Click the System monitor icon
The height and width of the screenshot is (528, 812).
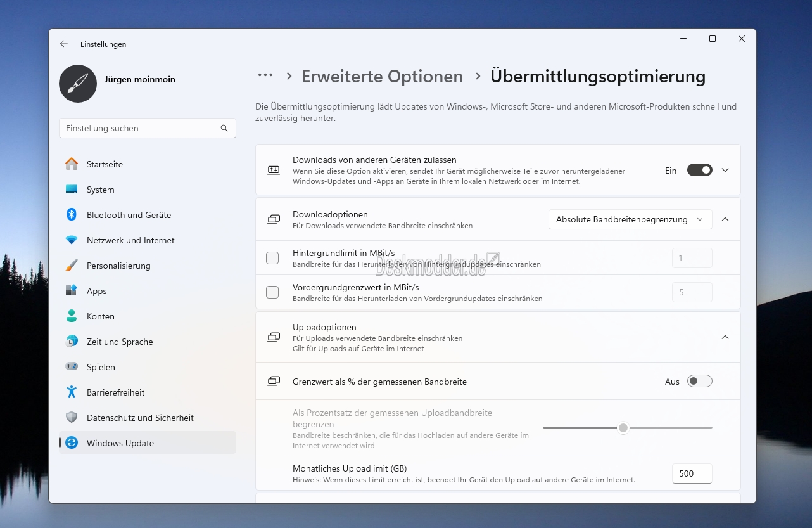click(x=72, y=190)
